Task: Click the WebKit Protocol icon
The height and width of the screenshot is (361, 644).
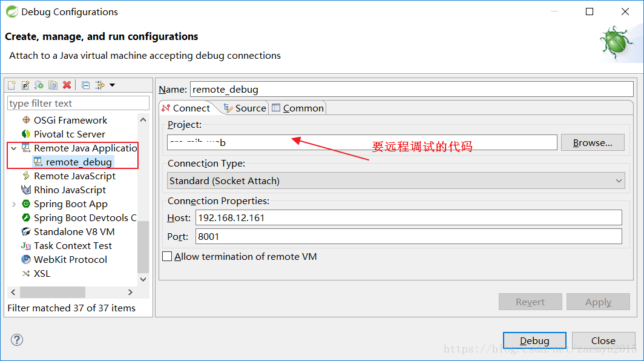Action: (26, 259)
